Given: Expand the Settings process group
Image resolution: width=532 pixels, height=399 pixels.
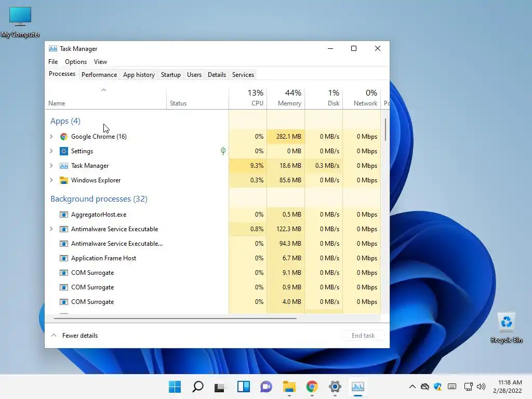Looking at the screenshot, I should coord(51,151).
